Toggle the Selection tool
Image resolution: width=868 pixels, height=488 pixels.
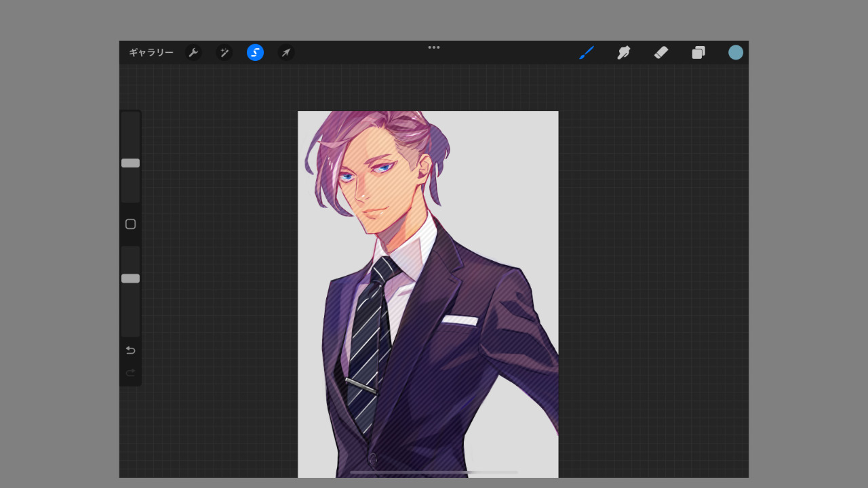[255, 53]
